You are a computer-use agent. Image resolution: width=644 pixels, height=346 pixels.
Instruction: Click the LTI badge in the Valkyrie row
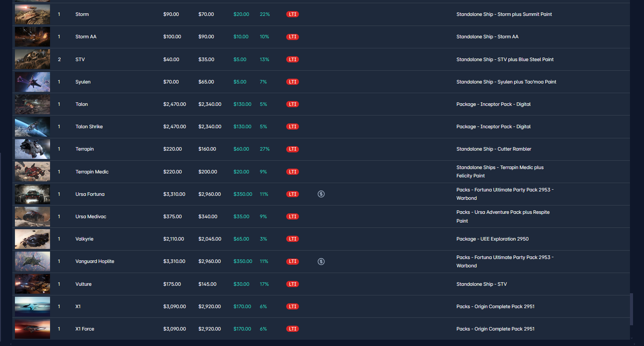point(292,239)
